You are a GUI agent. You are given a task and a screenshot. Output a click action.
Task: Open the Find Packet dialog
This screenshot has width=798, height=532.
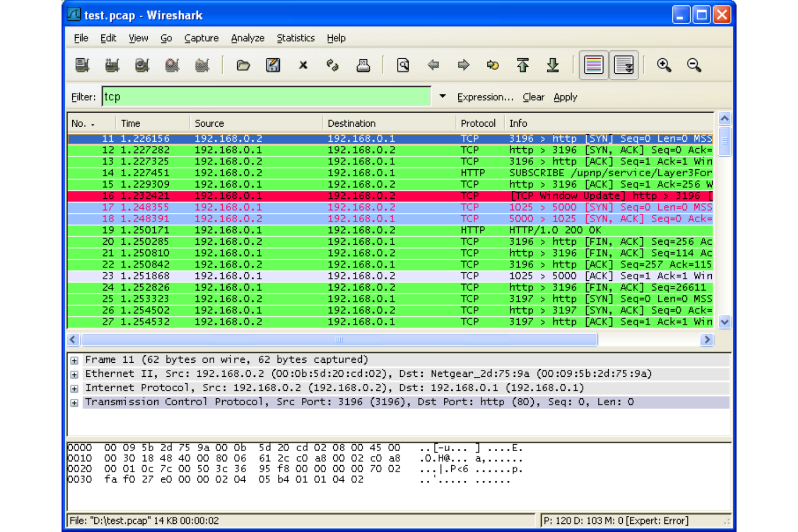tap(403, 65)
